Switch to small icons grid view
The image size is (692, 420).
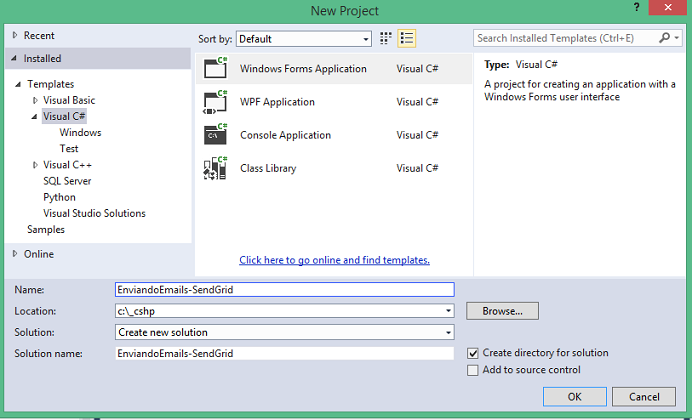[x=386, y=38]
